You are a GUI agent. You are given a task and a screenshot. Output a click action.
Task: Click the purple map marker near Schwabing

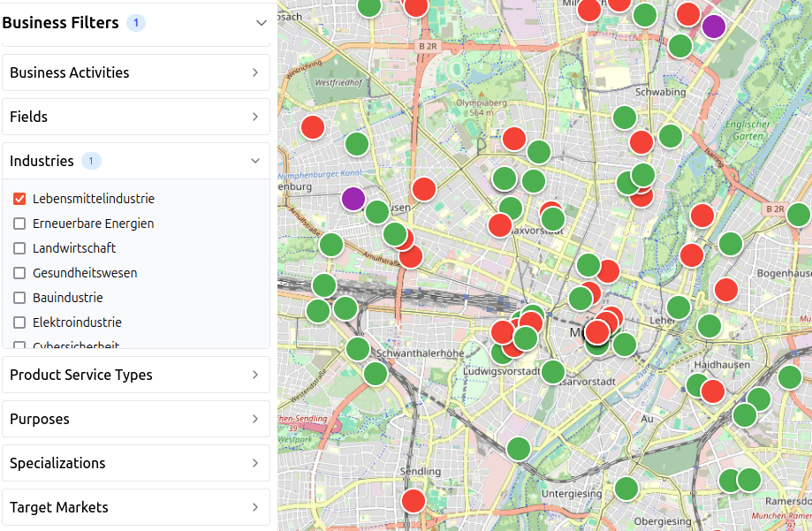pos(714,27)
